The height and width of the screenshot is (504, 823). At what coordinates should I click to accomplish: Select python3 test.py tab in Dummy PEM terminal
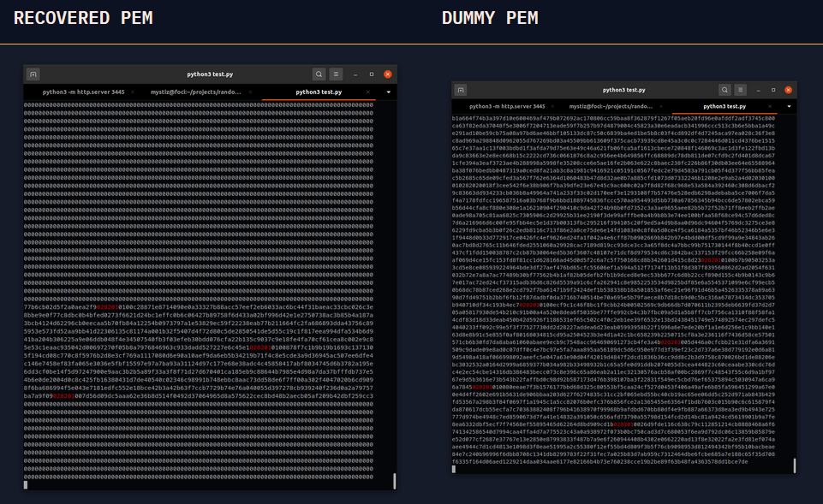tap(725, 106)
